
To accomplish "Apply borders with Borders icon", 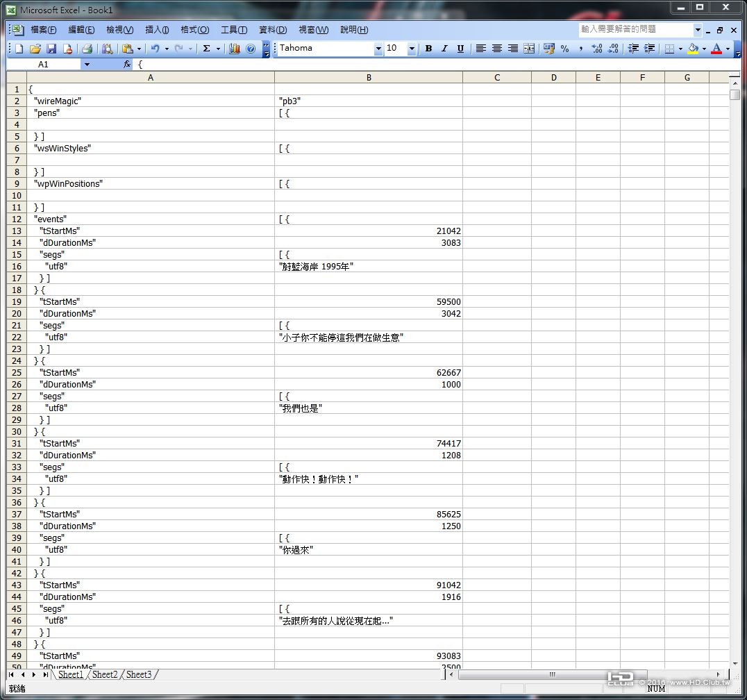I will coord(669,49).
